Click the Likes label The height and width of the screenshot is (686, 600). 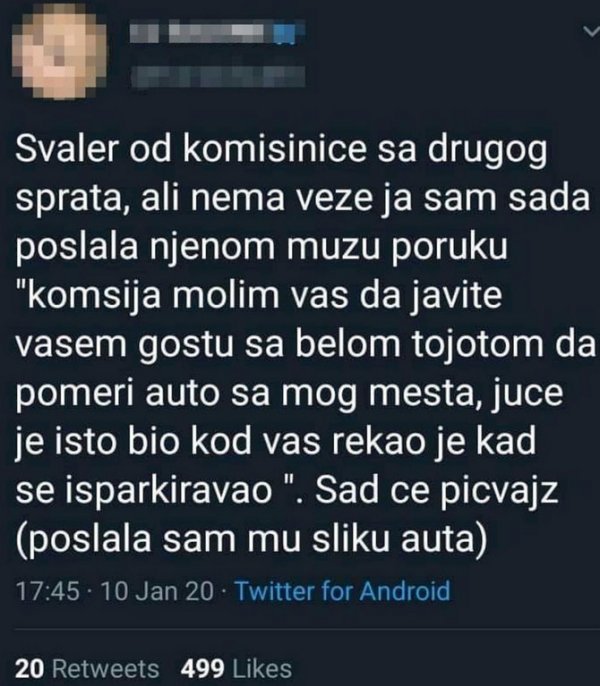point(262,669)
